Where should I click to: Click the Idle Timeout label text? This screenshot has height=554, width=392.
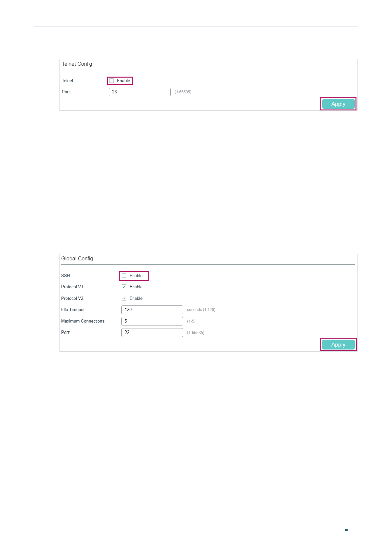pos(73,310)
